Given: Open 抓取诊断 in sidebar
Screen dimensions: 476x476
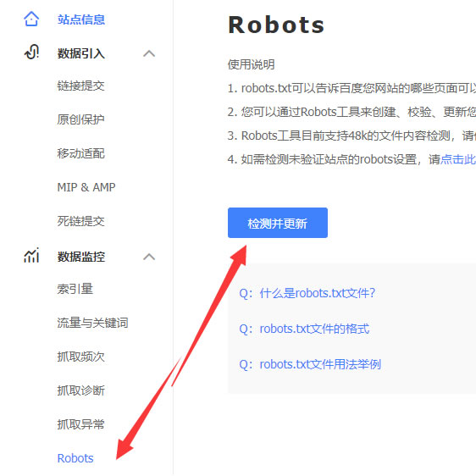Looking at the screenshot, I should pyautogui.click(x=80, y=390).
